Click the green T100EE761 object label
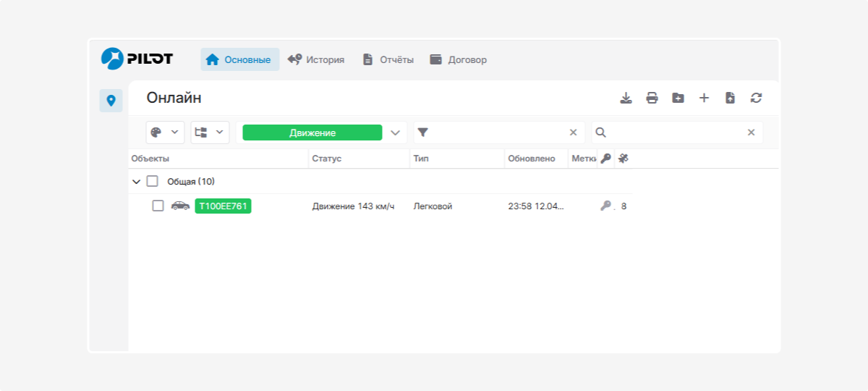The height and width of the screenshot is (391, 868). click(x=223, y=206)
